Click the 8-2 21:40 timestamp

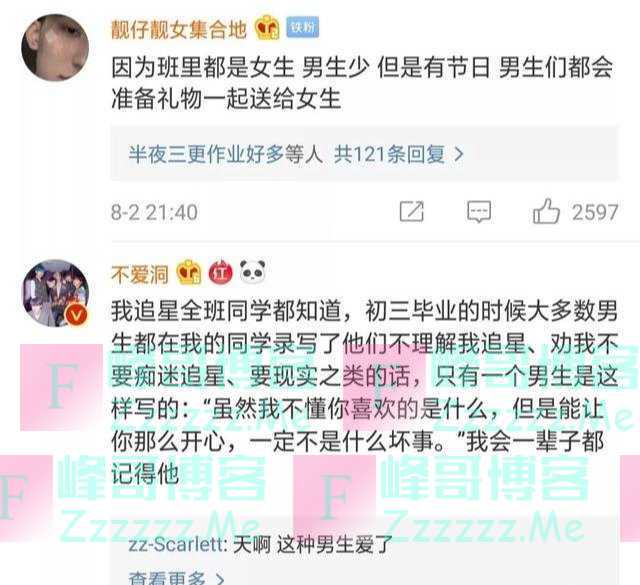[x=154, y=212]
